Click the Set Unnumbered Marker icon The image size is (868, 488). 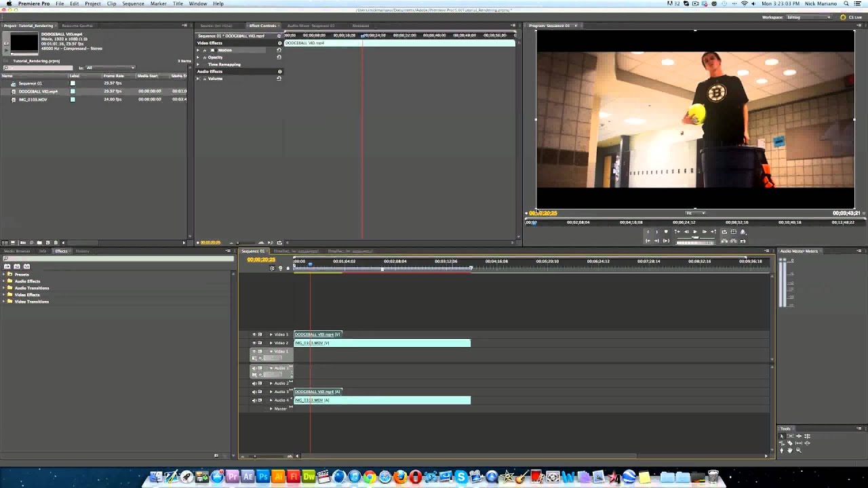[666, 232]
